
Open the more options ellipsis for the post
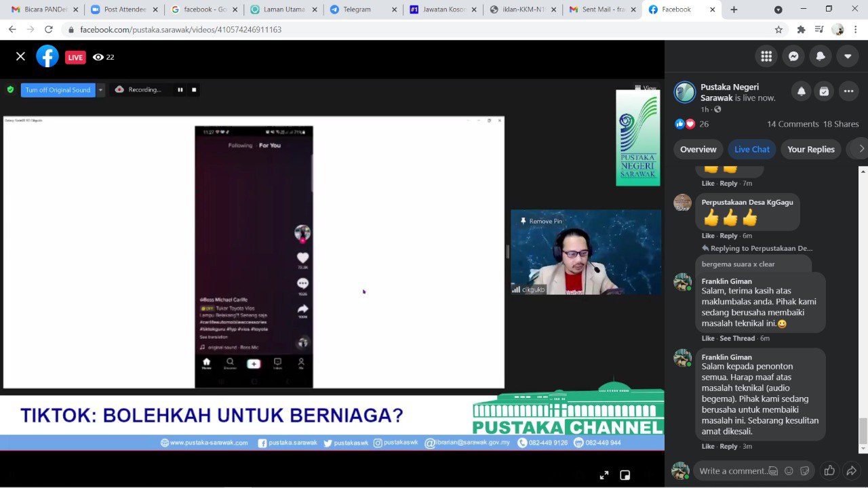click(x=849, y=91)
